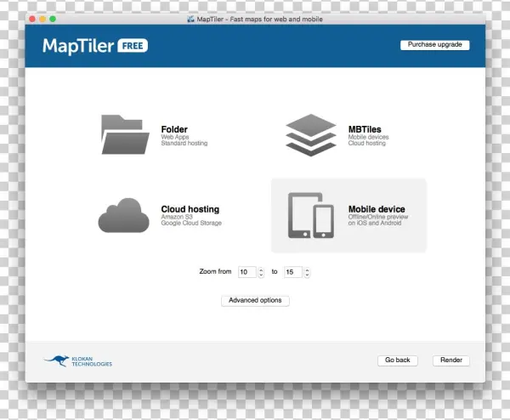510x420 pixels.
Task: Click the Klokan Technologies link text
Action: [92, 361]
